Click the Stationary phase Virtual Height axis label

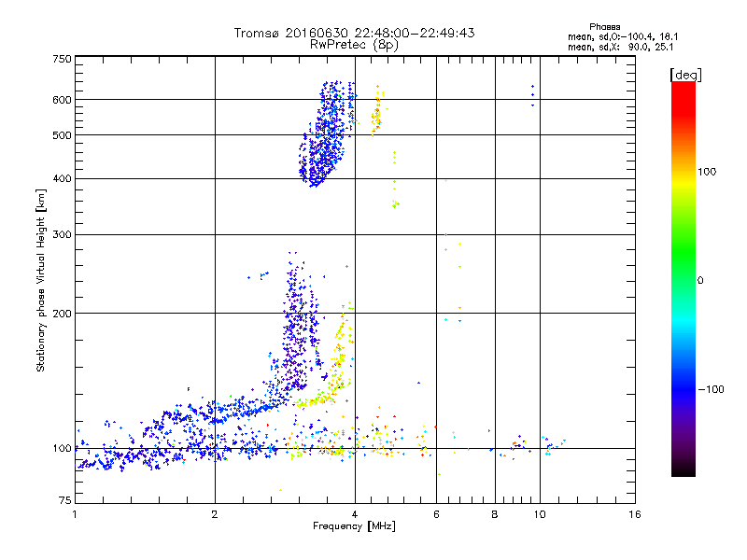tap(41, 280)
